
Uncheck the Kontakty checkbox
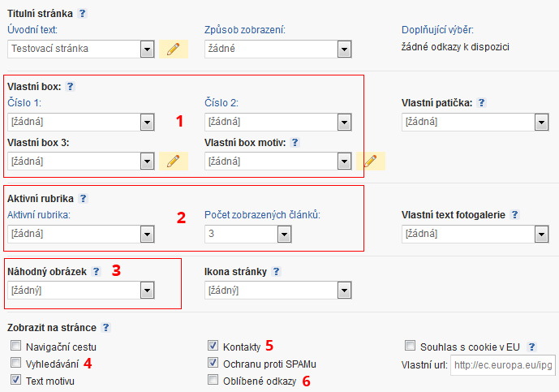coord(213,345)
